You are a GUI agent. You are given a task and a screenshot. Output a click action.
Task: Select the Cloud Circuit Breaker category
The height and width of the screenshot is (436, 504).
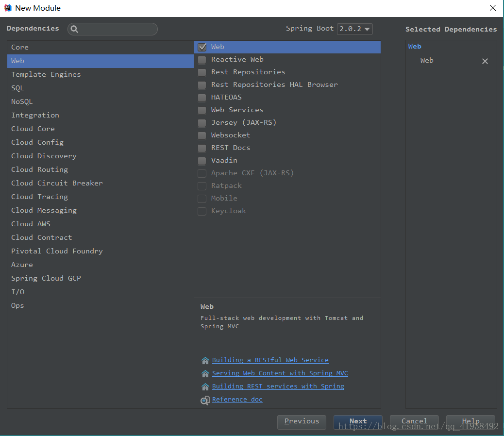pyautogui.click(x=101, y=183)
